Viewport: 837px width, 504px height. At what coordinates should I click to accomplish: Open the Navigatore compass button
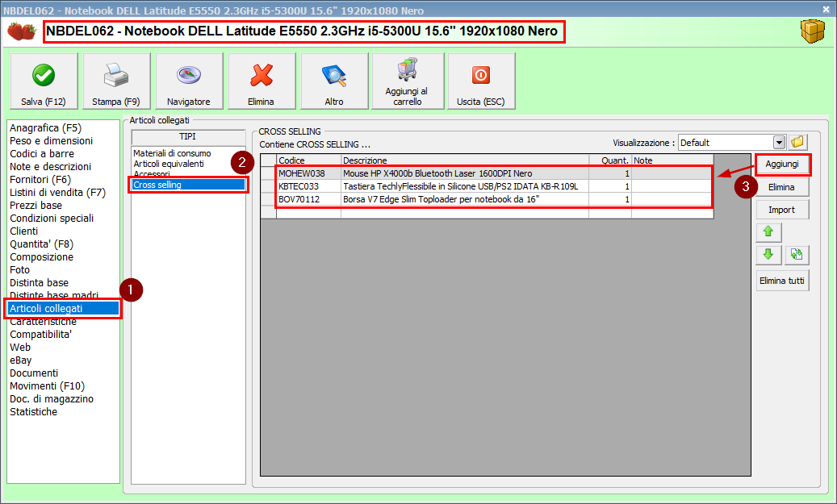pos(189,81)
